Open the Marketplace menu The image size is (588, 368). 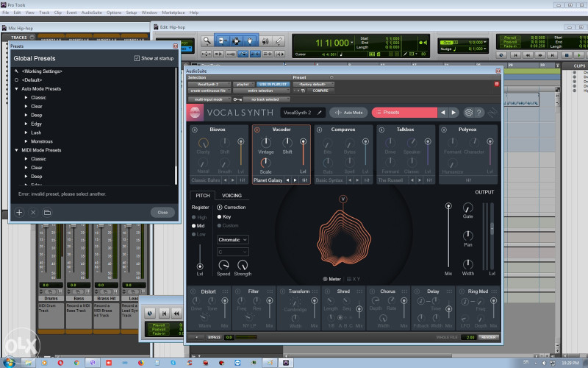pyautogui.click(x=173, y=13)
